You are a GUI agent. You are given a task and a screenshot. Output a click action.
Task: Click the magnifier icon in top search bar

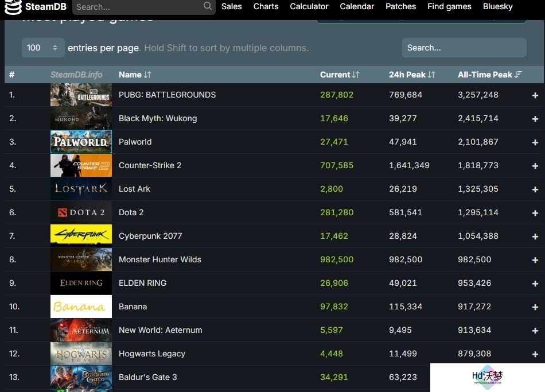[208, 6]
